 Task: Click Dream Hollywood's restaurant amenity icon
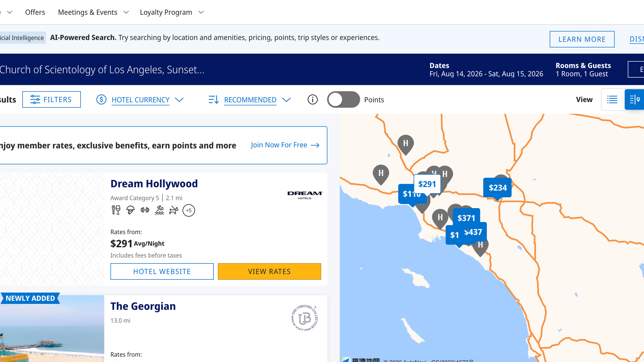[116, 210]
